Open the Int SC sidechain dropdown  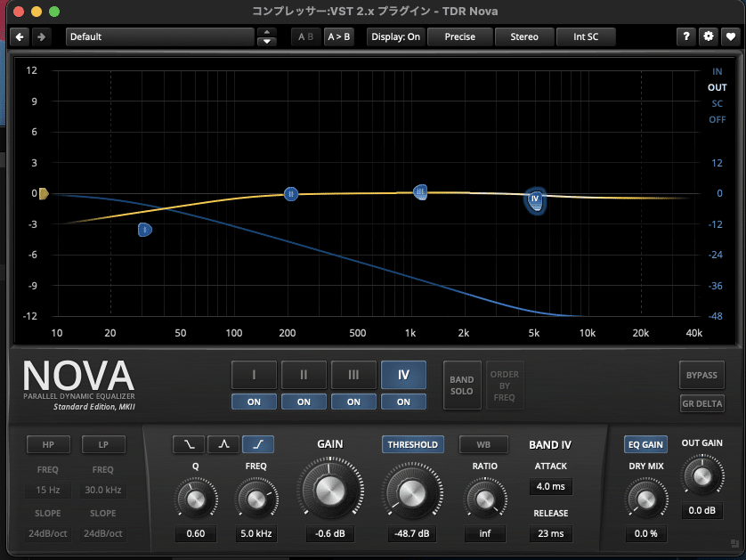click(x=586, y=37)
